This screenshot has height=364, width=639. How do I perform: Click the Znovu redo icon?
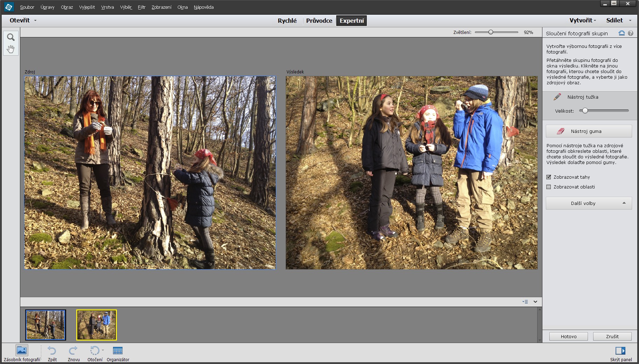73,350
